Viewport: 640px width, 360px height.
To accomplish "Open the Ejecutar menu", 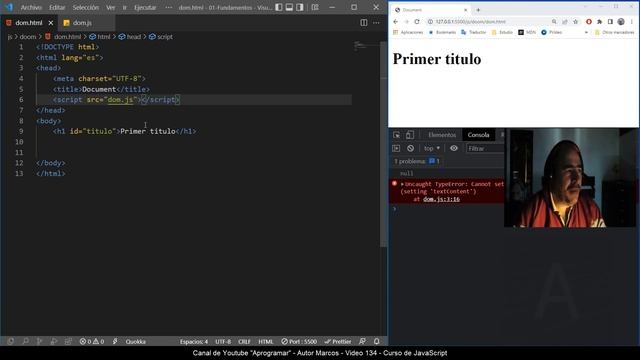I will [145, 7].
